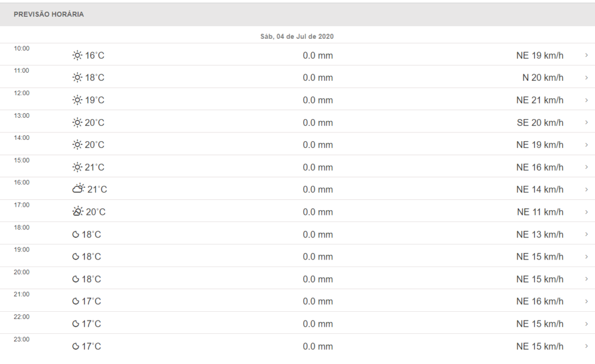The image size is (595, 364).
Task: Click SE 20 km/h wind reading
Action: pyautogui.click(x=540, y=122)
